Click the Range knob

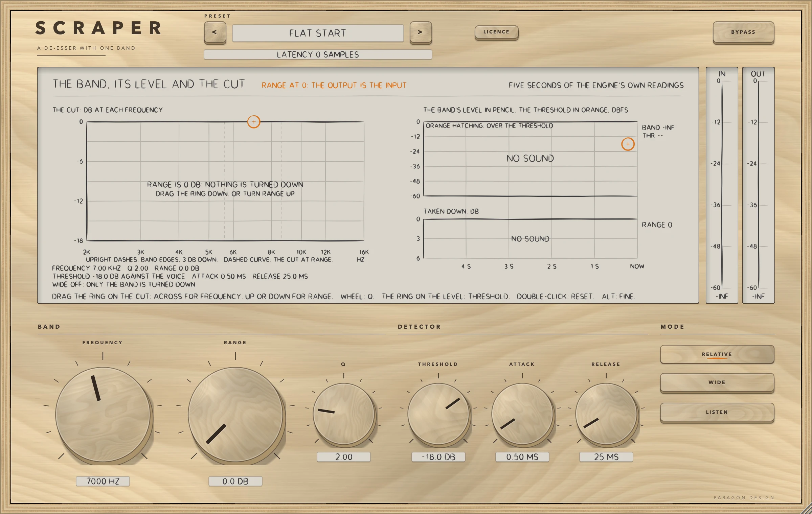point(235,415)
